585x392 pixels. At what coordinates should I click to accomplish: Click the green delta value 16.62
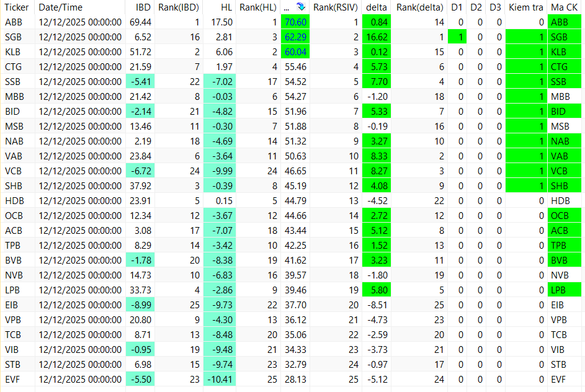coord(377,37)
